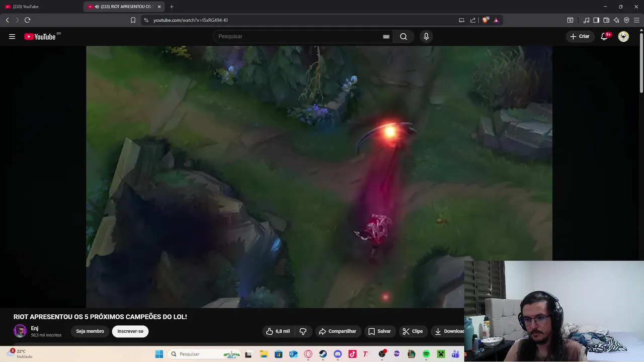Open Spotify from the taskbar
Viewport: 644px width, 362px height.
426,354
